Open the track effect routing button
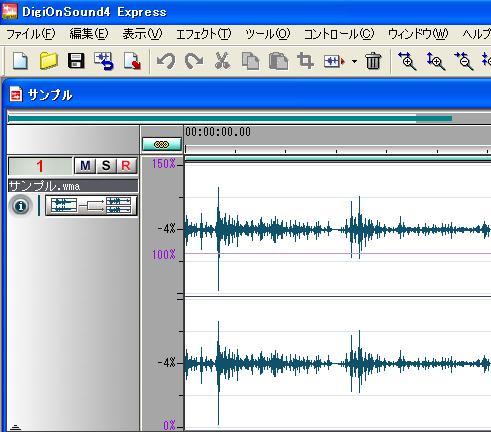The width and height of the screenshot is (491, 432). click(91, 206)
